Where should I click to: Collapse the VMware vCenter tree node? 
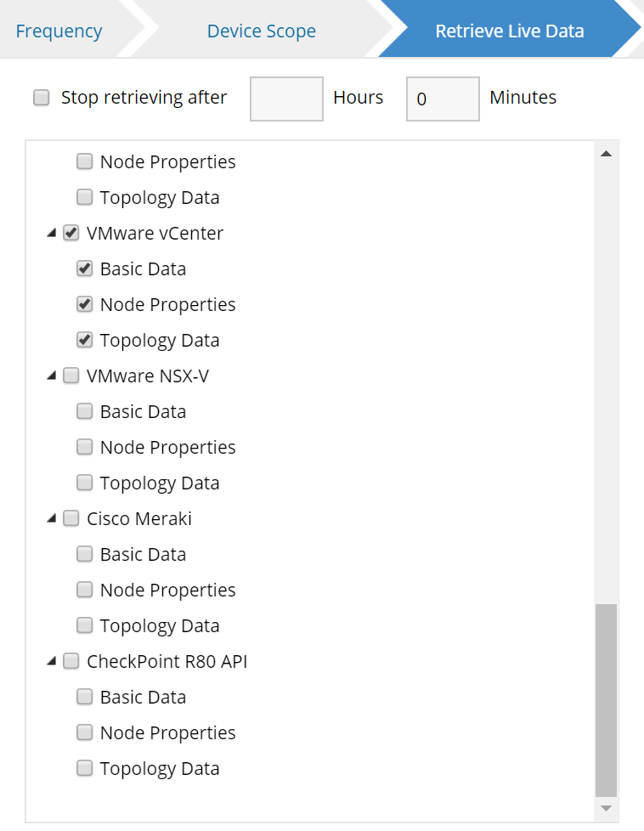click(x=52, y=233)
